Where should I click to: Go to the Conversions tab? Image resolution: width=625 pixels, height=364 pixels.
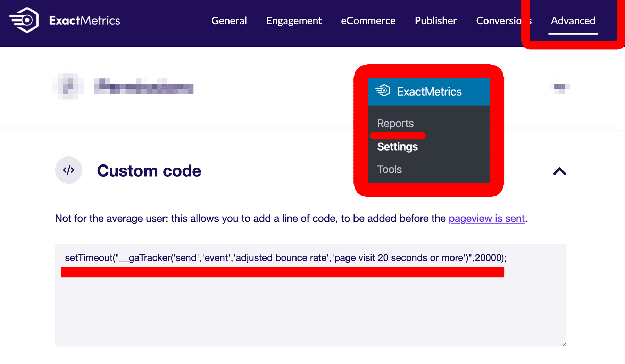504,20
